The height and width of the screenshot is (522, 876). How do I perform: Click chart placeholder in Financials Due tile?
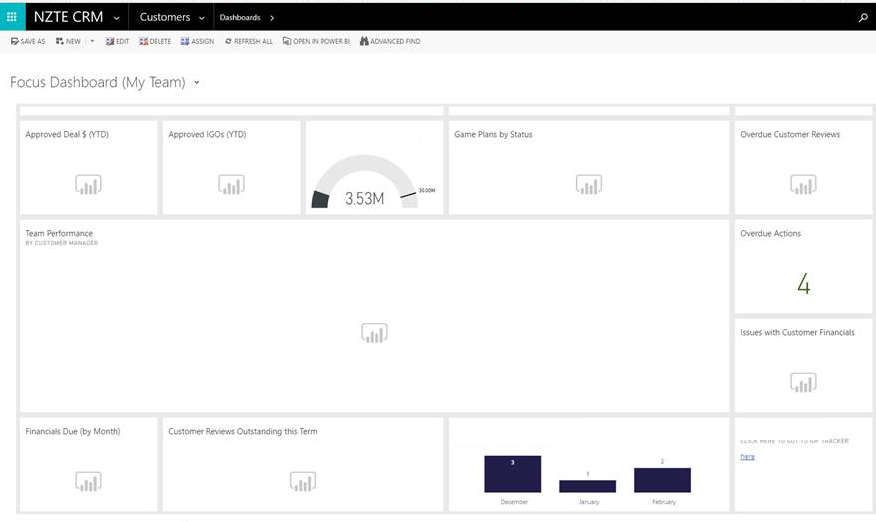[x=88, y=481]
